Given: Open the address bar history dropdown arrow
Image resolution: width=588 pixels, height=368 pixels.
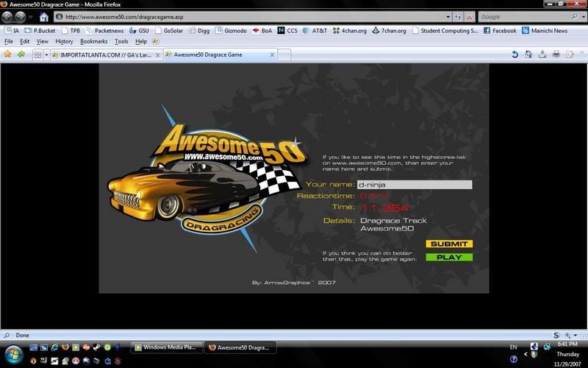Looking at the screenshot, I should coord(448,17).
